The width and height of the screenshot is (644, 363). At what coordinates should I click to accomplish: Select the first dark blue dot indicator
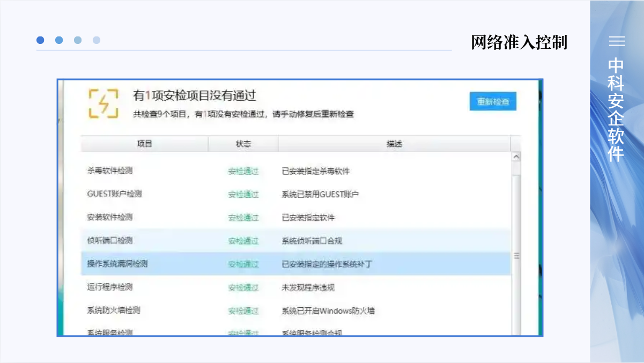(x=40, y=40)
